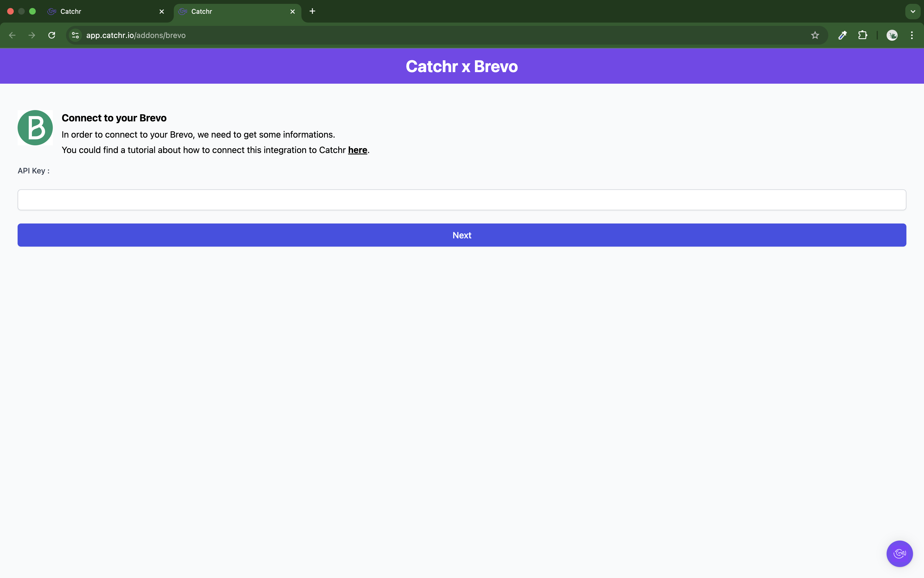Close the active Catchr tab

pos(293,12)
